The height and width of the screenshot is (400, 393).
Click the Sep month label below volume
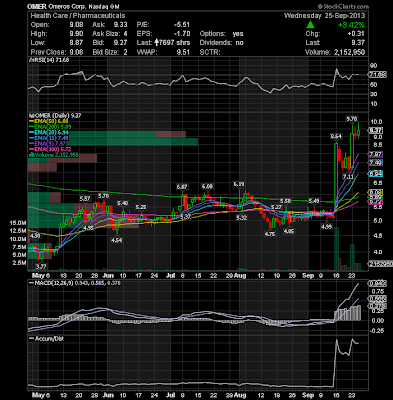pyautogui.click(x=308, y=276)
